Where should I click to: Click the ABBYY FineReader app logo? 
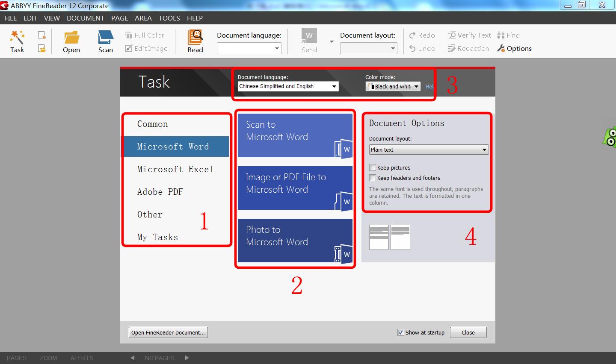tap(5, 6)
